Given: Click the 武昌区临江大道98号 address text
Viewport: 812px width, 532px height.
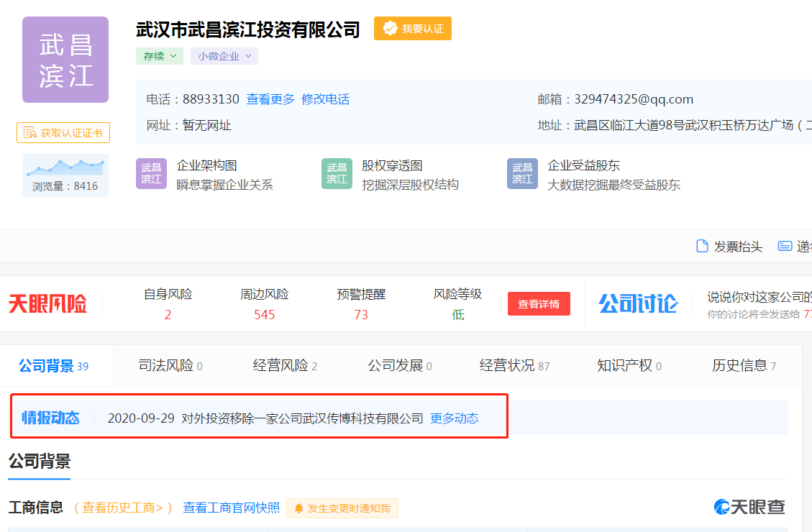Looking at the screenshot, I should pos(693,125).
